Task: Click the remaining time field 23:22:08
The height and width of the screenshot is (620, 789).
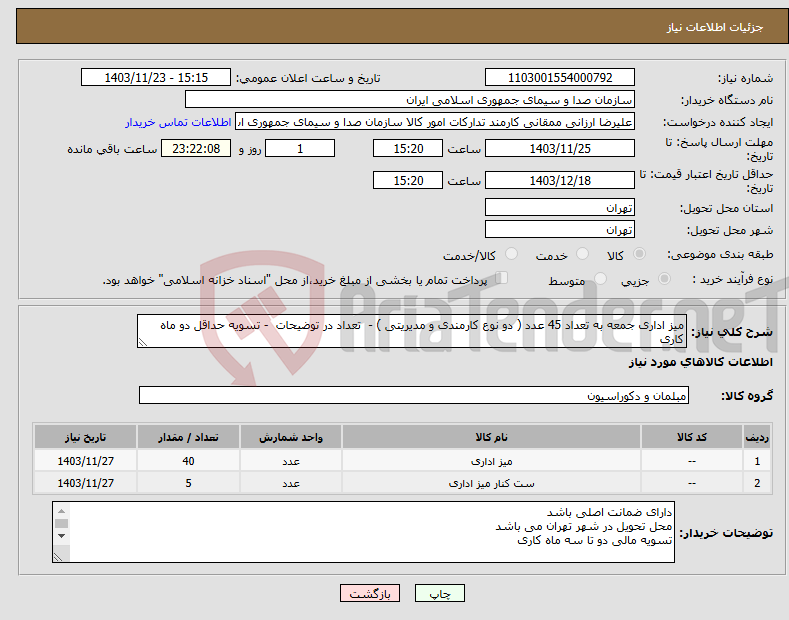Action: 196,148
